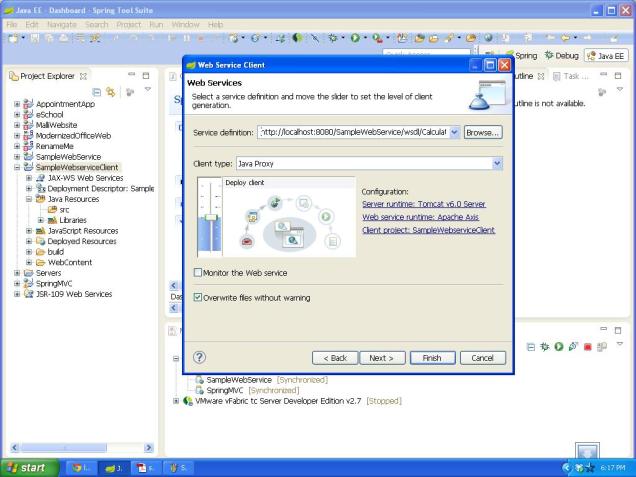Click the Publish to server icon
The height and width of the screenshot is (477, 636).
(602, 347)
